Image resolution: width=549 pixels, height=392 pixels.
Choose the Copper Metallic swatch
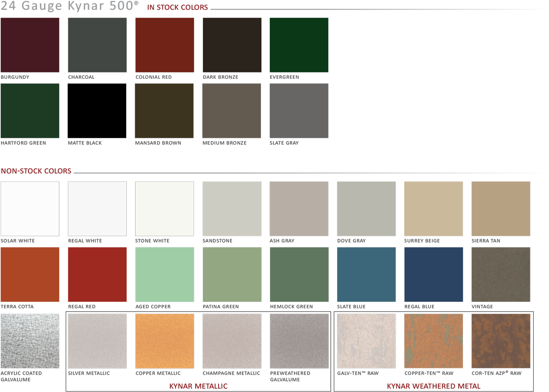pos(165,341)
